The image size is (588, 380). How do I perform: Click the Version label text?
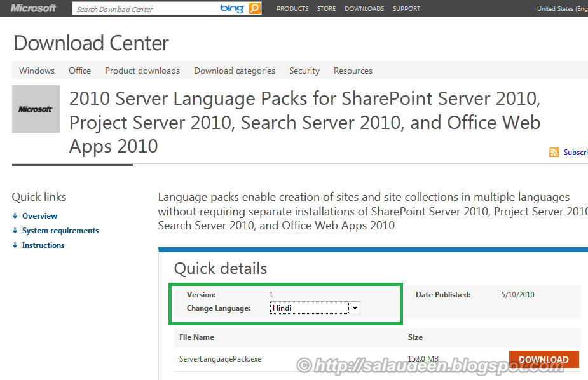202,295
